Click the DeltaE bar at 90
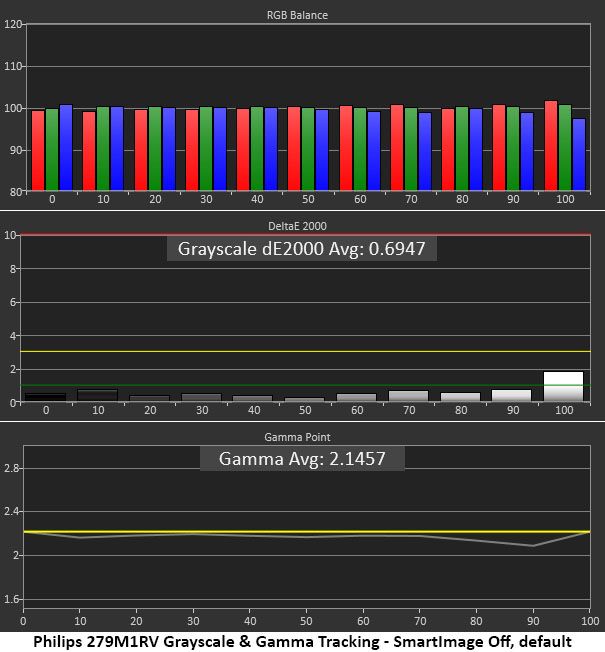Viewport: 605px width, 652px height. click(511, 395)
